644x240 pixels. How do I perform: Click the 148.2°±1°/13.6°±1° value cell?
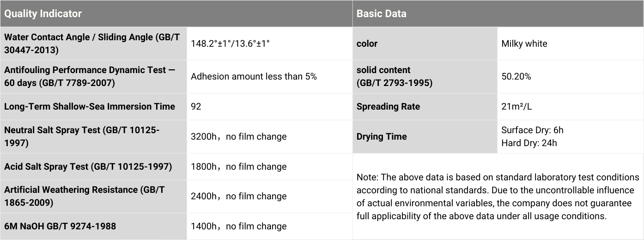[x=230, y=44]
